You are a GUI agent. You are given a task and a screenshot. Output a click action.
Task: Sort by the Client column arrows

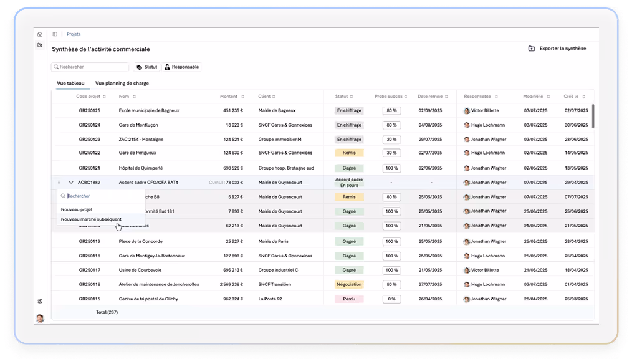click(x=274, y=97)
